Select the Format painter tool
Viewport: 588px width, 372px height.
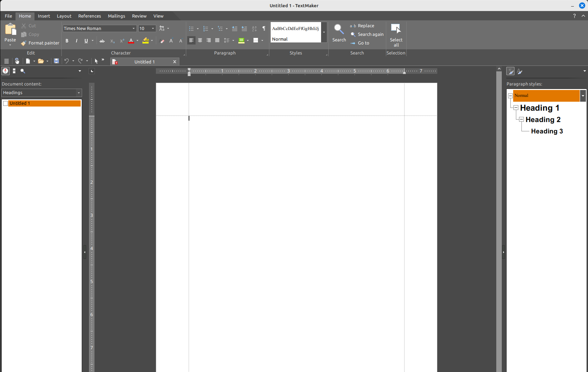coord(40,43)
